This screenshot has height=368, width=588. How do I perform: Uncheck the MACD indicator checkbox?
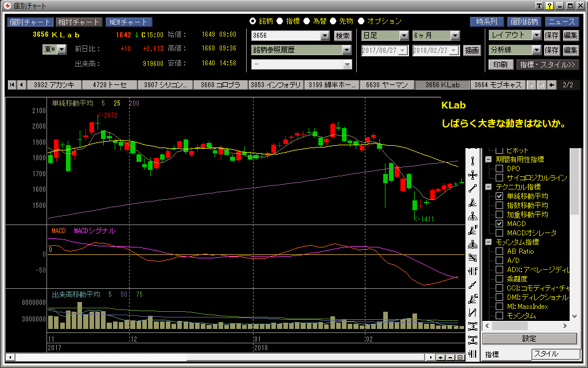point(499,223)
